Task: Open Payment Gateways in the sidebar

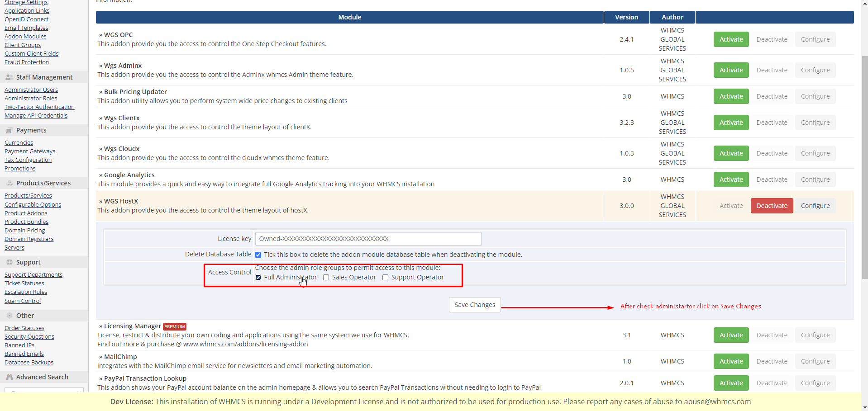Action: click(30, 151)
